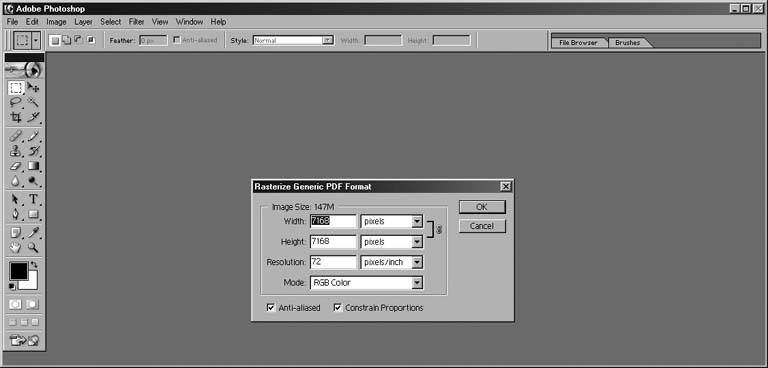768x368 pixels.
Task: Open the View menu
Action: (x=160, y=22)
